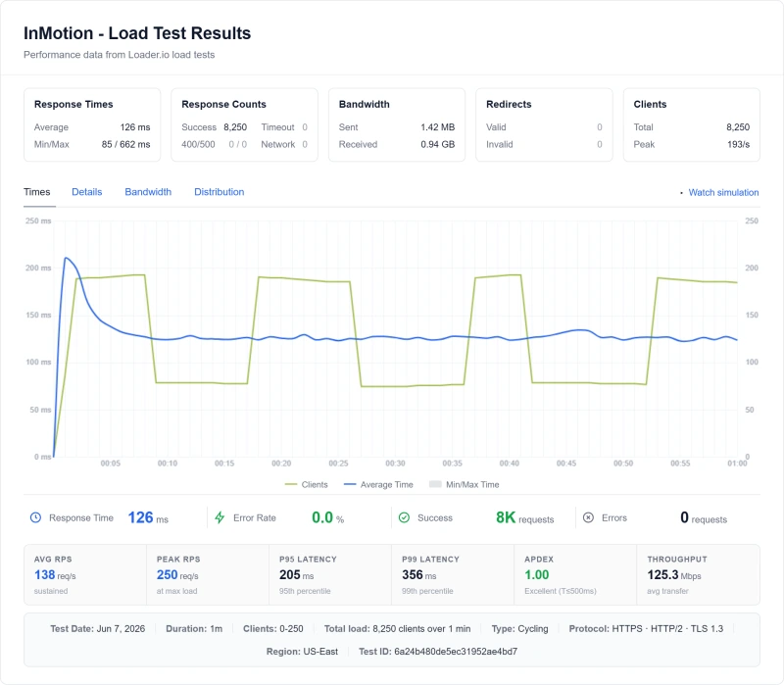Click the Redirects card heading

point(509,105)
